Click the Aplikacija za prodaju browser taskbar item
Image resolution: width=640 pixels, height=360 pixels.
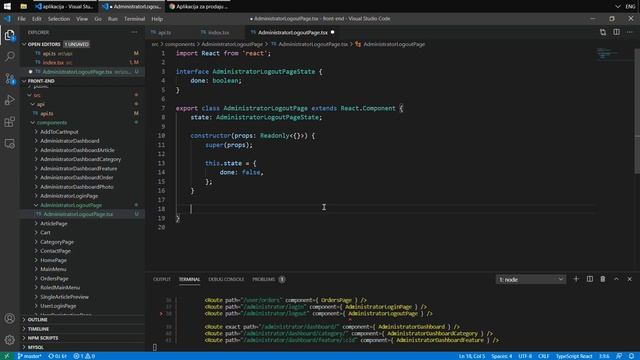pyautogui.click(x=198, y=7)
